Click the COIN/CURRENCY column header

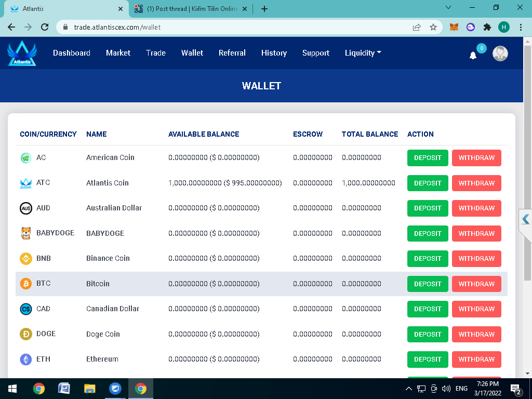point(48,134)
